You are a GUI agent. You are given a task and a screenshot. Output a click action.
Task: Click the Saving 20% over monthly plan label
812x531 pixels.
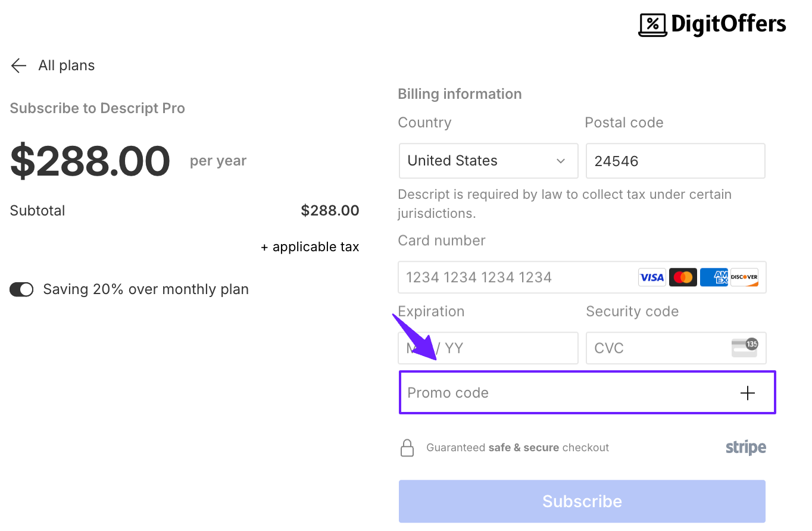pos(146,289)
